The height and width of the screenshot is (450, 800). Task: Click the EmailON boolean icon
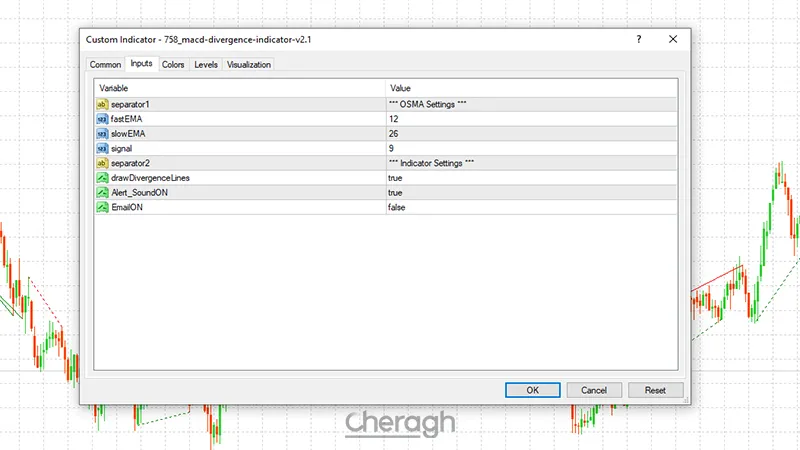click(102, 207)
